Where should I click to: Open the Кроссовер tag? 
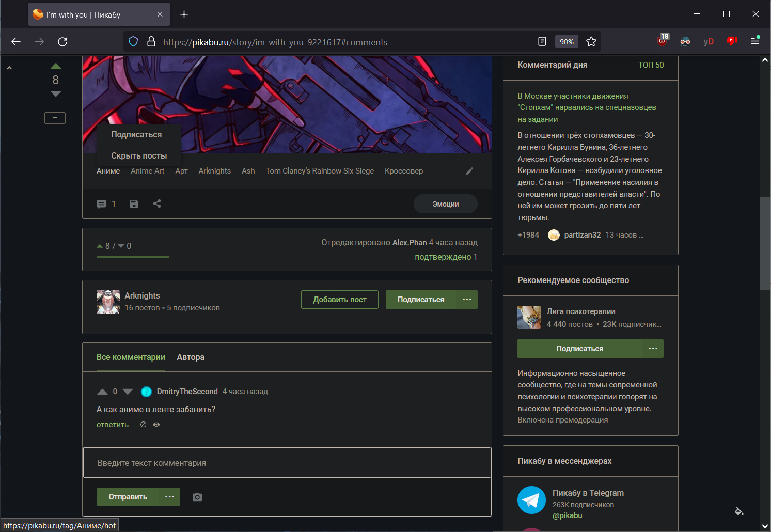tap(404, 171)
